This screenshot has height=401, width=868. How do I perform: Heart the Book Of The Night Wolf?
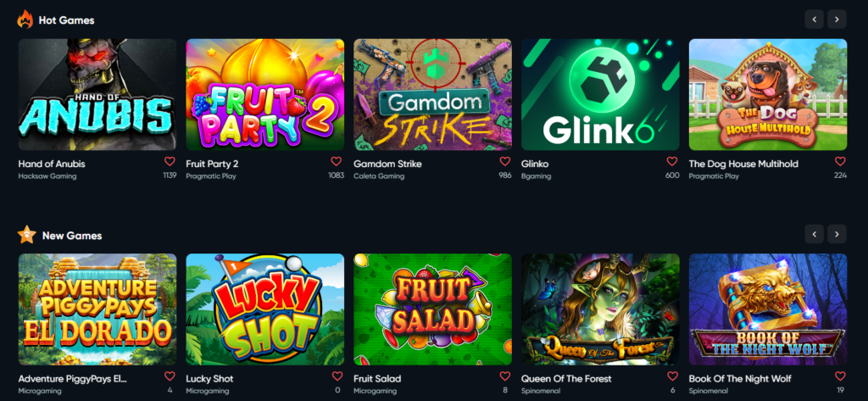(840, 376)
